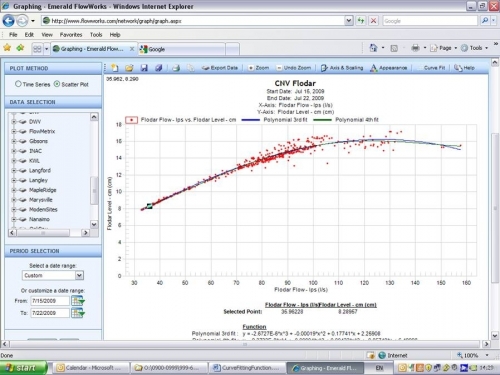
Task: Open the Tools command bar button
Action: click(474, 48)
